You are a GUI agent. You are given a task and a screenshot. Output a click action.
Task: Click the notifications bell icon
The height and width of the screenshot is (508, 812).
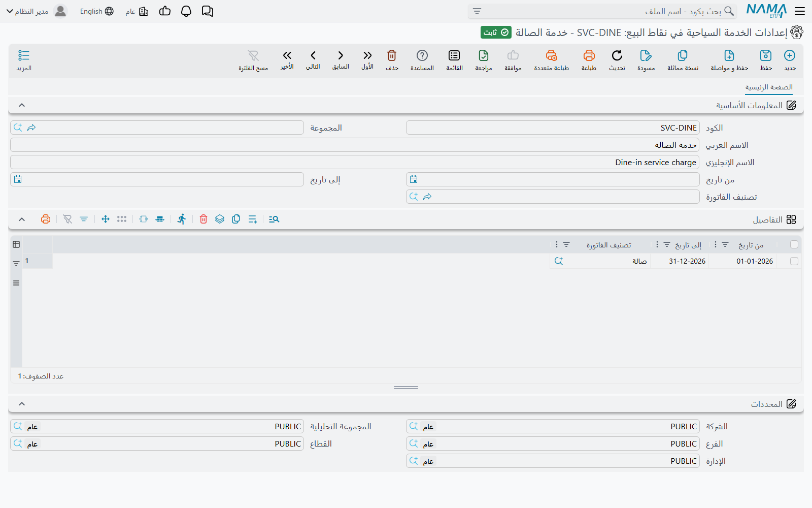coord(186,11)
